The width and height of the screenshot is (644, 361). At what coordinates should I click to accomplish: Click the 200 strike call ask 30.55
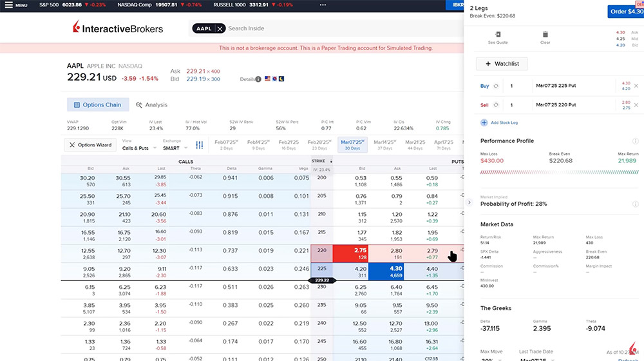(x=123, y=181)
